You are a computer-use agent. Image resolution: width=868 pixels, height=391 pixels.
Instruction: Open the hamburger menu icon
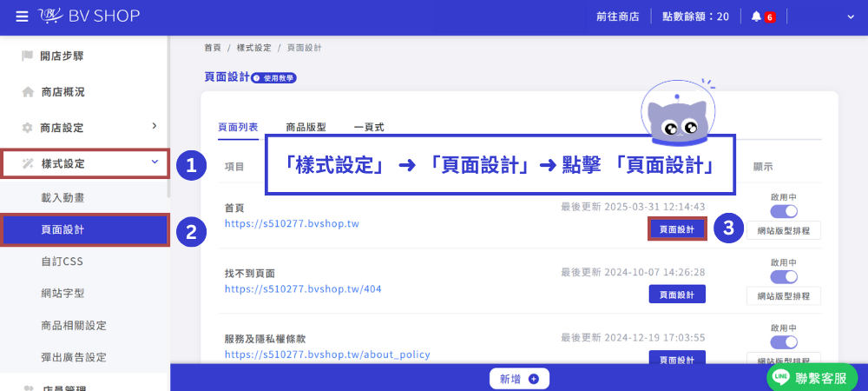(22, 17)
